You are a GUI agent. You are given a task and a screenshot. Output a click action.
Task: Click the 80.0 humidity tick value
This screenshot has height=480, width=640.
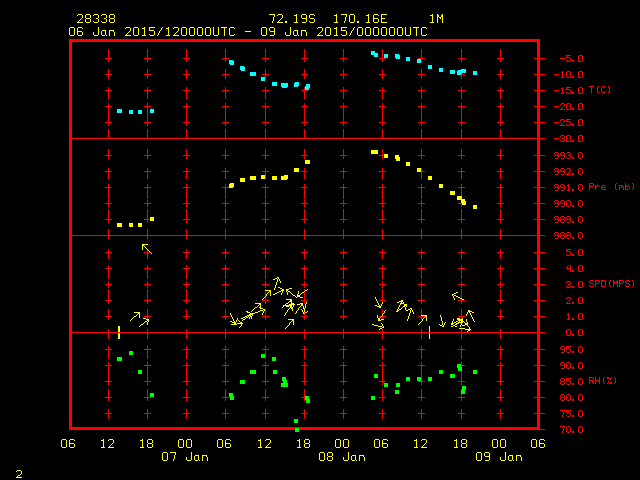coord(571,398)
